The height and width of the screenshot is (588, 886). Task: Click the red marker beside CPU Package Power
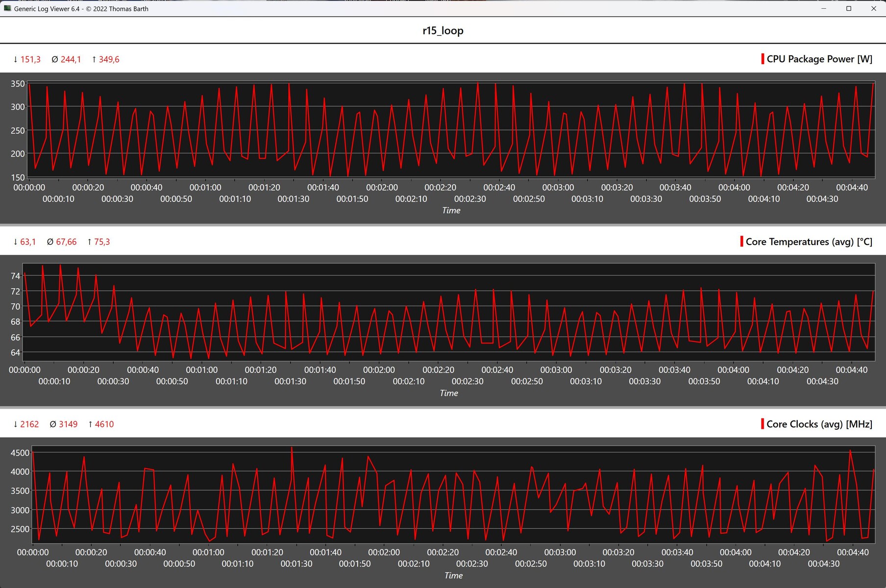click(763, 59)
